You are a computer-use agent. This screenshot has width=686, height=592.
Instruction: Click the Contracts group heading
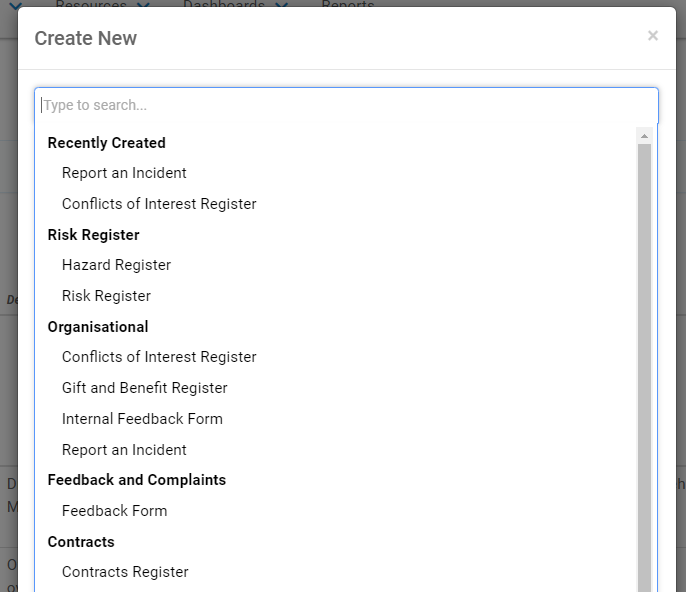tap(81, 542)
